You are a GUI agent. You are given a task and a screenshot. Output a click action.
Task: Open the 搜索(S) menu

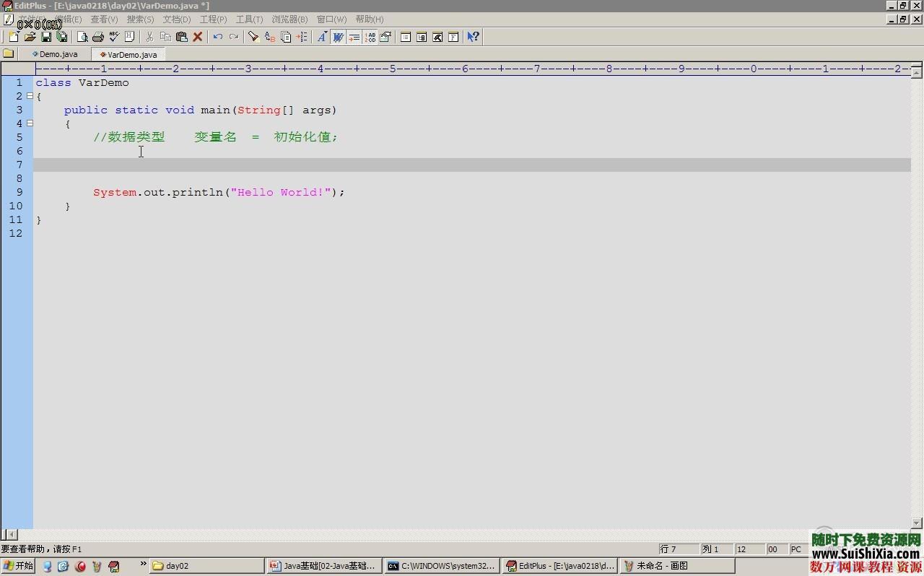click(140, 19)
